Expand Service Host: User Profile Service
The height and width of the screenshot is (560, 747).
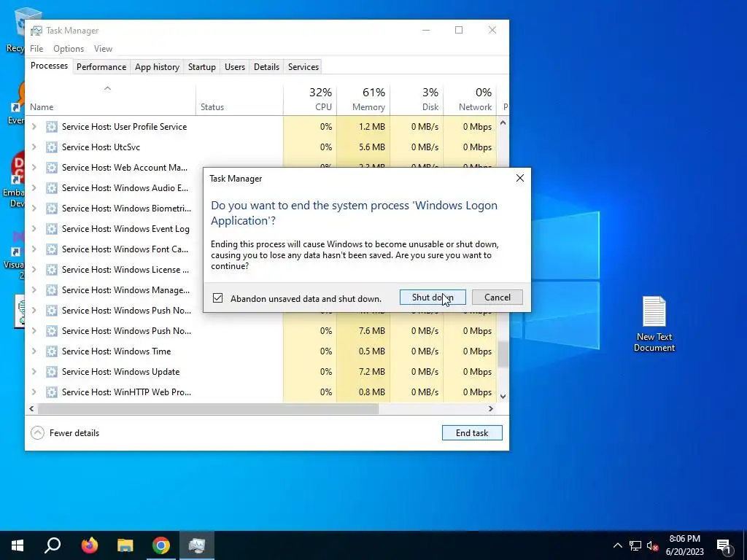tap(34, 127)
